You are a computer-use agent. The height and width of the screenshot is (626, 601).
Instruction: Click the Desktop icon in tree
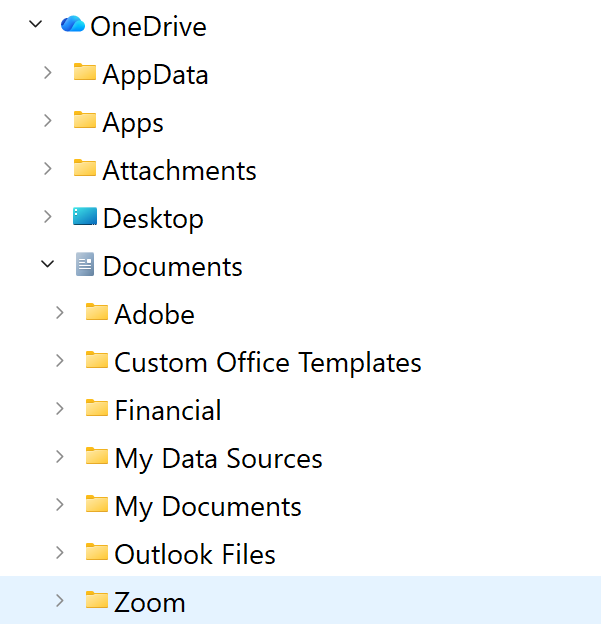click(x=85, y=217)
